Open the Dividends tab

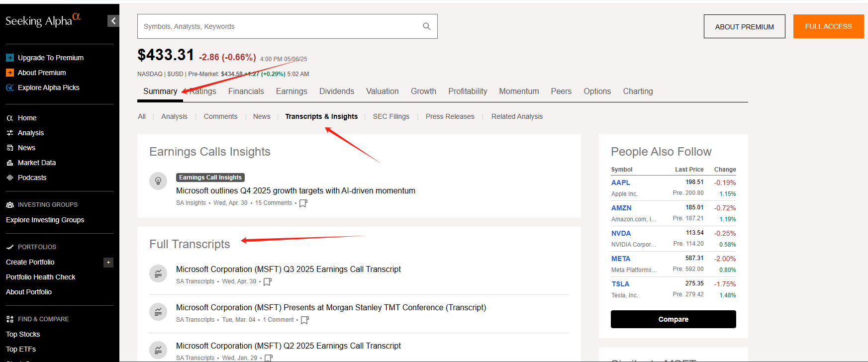[337, 91]
